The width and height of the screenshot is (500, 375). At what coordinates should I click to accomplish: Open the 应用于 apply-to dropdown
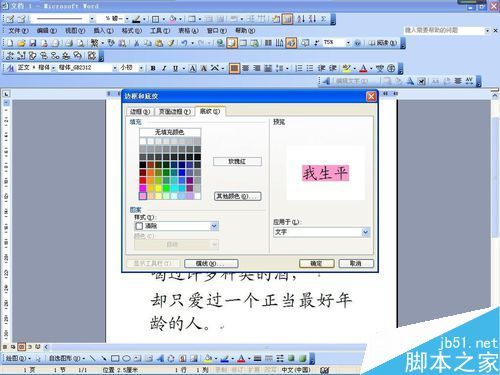tap(366, 232)
